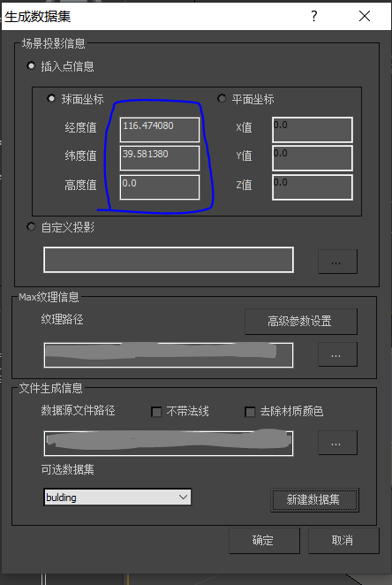Close the 生成数据集 dialog

coord(365,16)
